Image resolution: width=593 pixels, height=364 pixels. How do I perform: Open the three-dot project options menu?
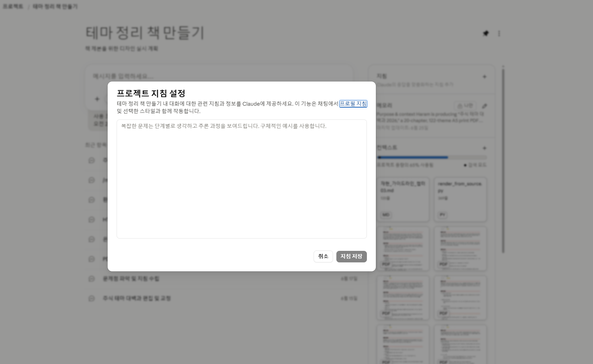(499, 33)
